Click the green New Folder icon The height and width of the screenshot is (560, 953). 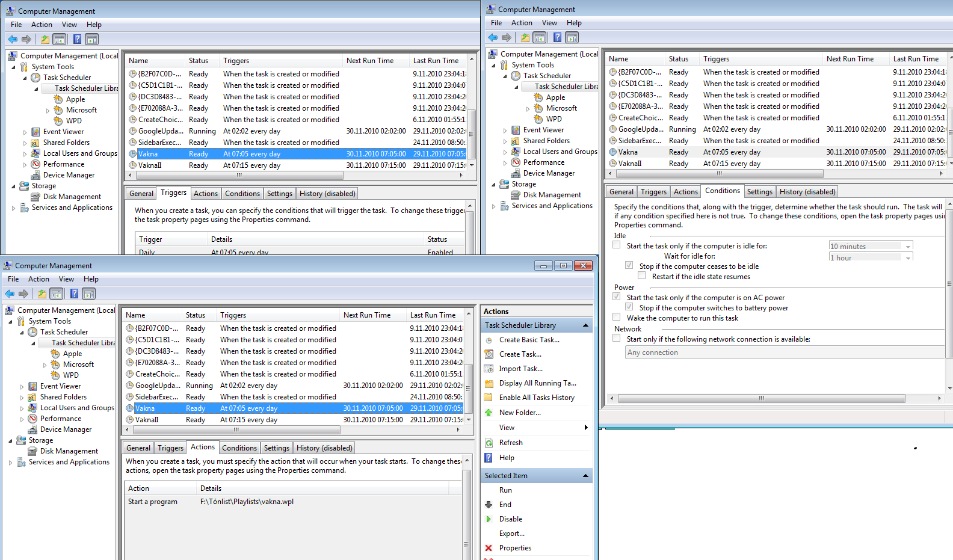489,413
